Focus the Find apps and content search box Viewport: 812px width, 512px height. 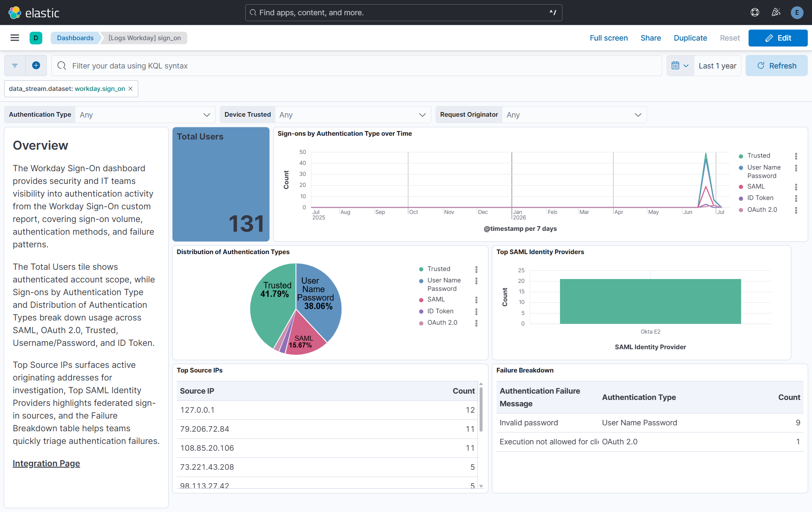point(403,13)
